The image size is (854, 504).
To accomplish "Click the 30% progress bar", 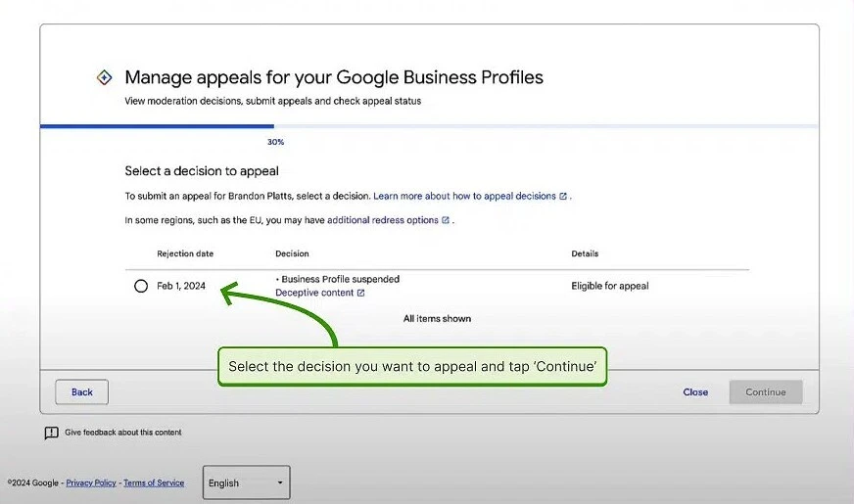I will point(429,126).
